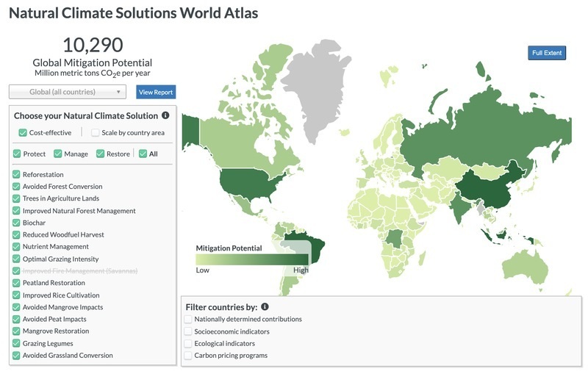The width and height of the screenshot is (588, 374).
Task: Uncheck Reduced Woodfuel Harvest
Action: coord(16,234)
